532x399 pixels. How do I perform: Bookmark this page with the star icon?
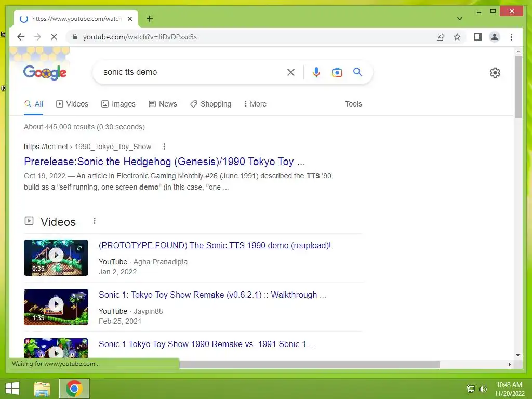457,37
